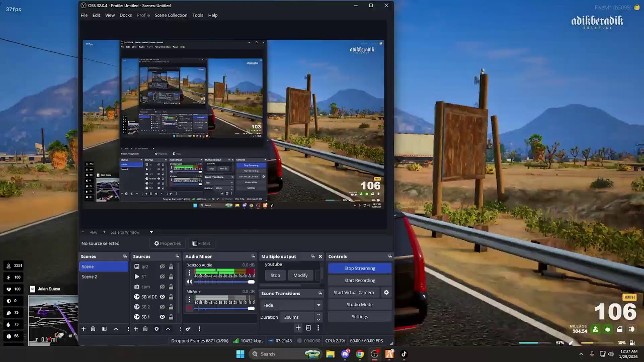Open source properties gear in Sources toolbar
Viewport: 644px width, 362px height.
pyautogui.click(x=156, y=329)
